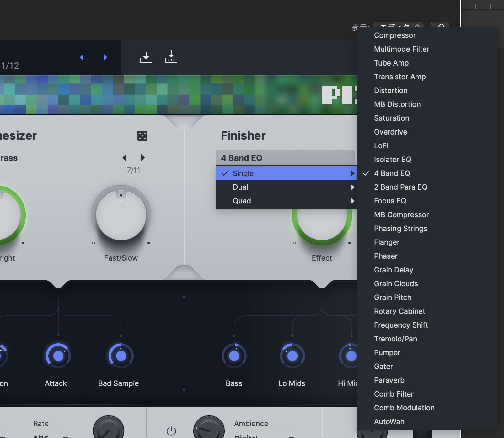Click the Hi Mids EQ knob

(348, 356)
